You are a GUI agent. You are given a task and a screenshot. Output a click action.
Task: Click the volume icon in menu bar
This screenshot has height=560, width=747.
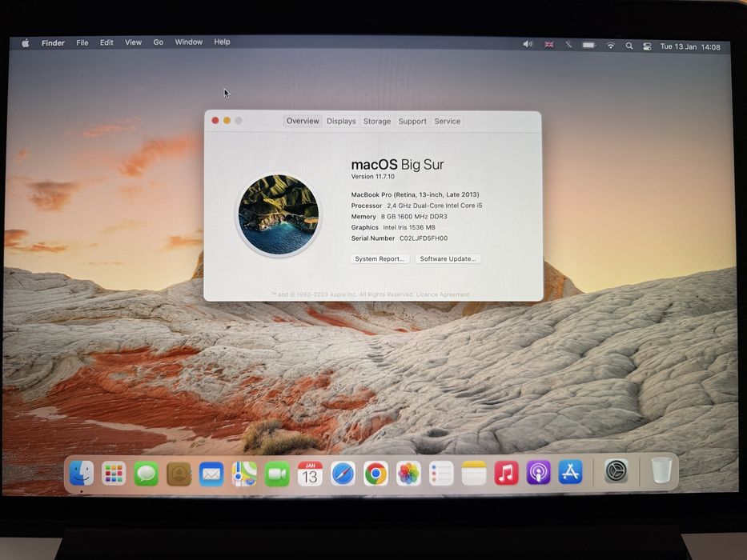tap(528, 44)
